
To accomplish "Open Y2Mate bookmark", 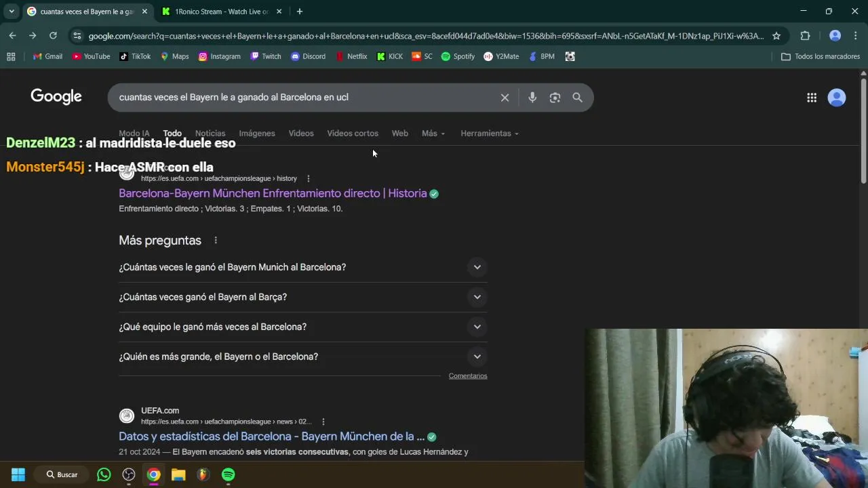I will [501, 56].
